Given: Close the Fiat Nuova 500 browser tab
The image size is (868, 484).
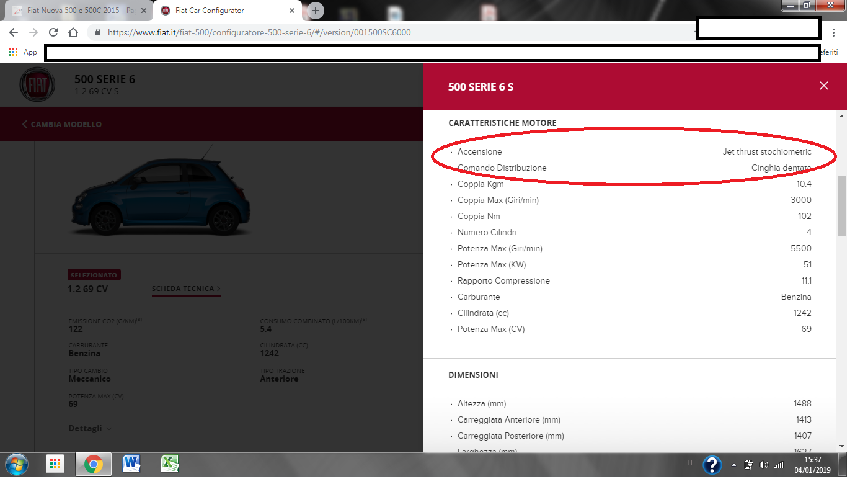Looking at the screenshot, I should point(144,11).
